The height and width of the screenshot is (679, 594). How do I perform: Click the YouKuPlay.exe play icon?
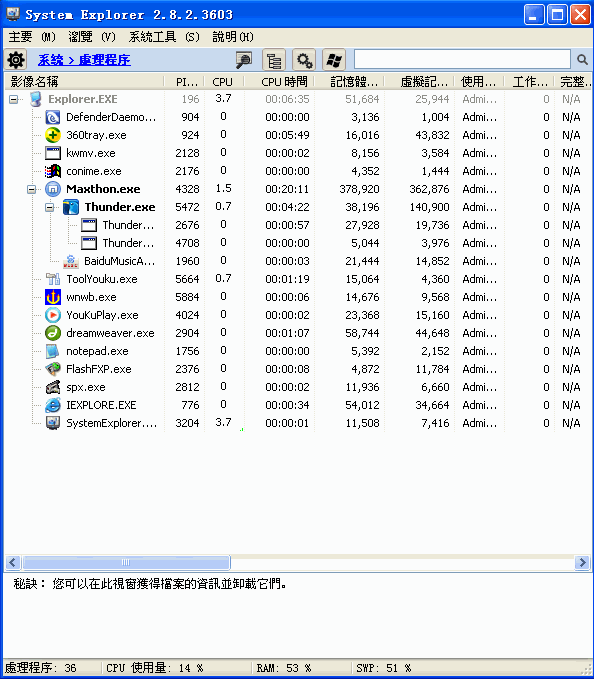[x=53, y=315]
